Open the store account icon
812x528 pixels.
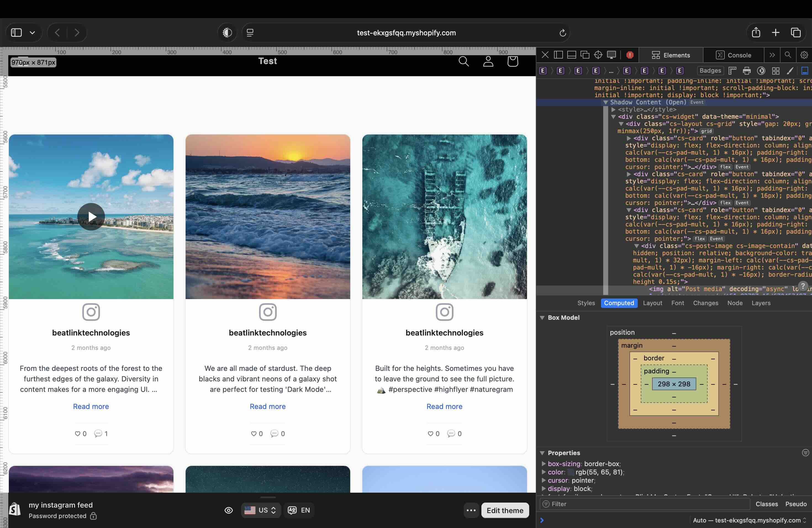click(488, 61)
